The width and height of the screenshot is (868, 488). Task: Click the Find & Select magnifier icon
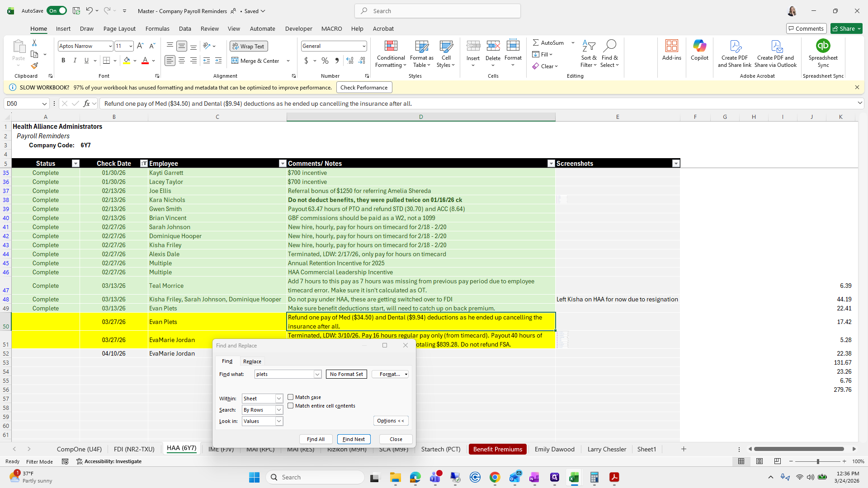point(609,47)
